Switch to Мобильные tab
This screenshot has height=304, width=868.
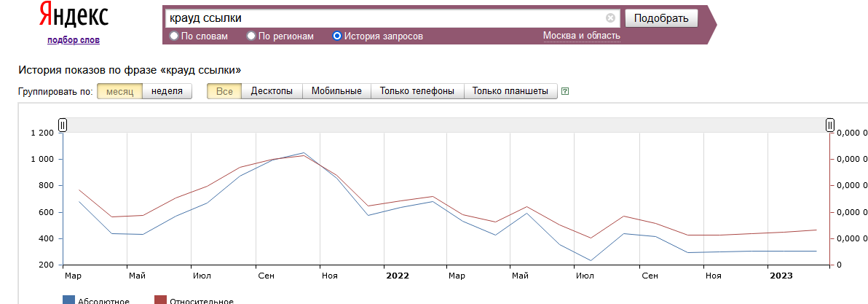click(336, 91)
